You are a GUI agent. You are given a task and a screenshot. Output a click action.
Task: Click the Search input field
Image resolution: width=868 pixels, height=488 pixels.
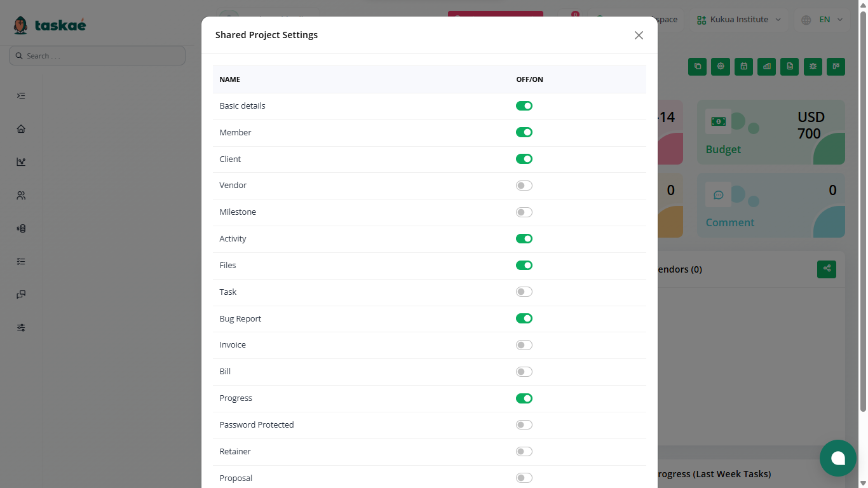97,56
